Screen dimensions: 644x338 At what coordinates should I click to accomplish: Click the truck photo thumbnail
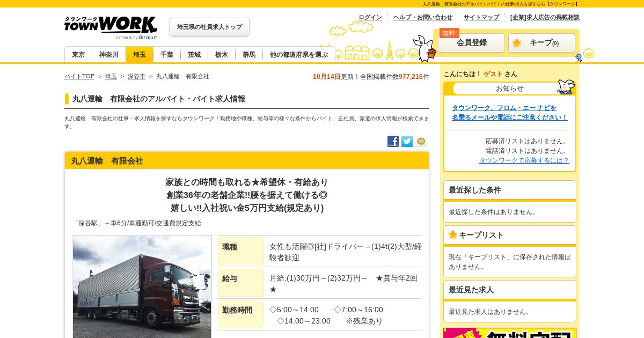coord(142,286)
